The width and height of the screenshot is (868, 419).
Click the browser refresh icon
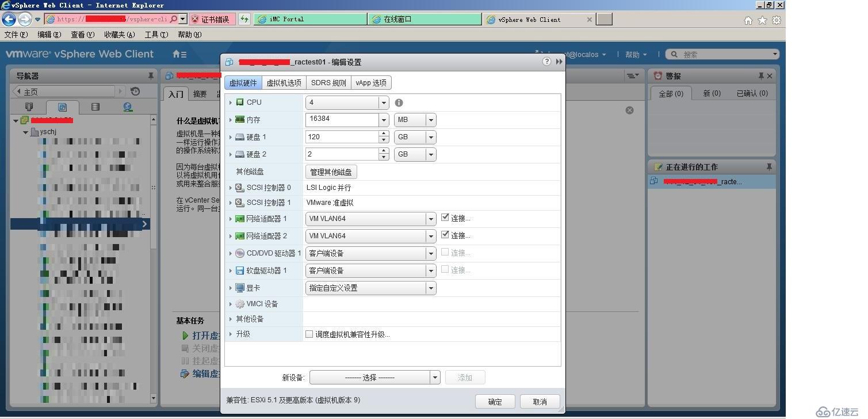(x=244, y=19)
